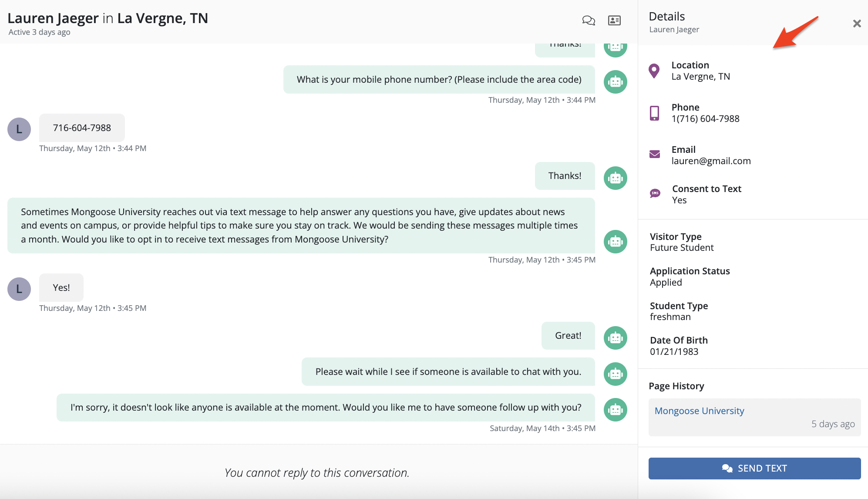The image size is (868, 499).
Task: Click the chat conversations icon in header
Action: [589, 20]
